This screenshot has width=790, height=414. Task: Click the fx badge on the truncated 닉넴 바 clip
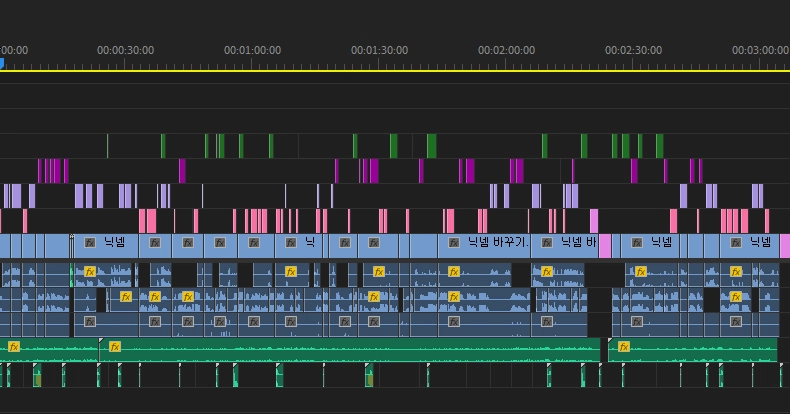[547, 242]
